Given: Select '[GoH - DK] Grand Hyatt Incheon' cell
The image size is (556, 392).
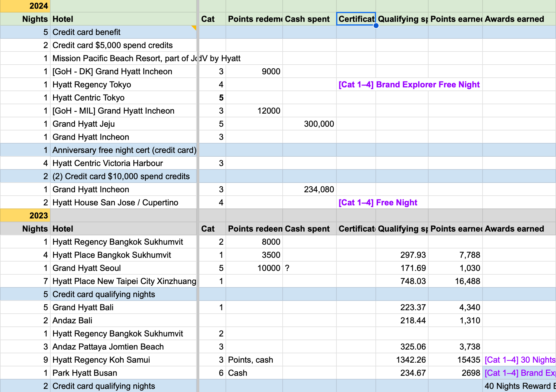Looking at the screenshot, I should click(x=123, y=71).
